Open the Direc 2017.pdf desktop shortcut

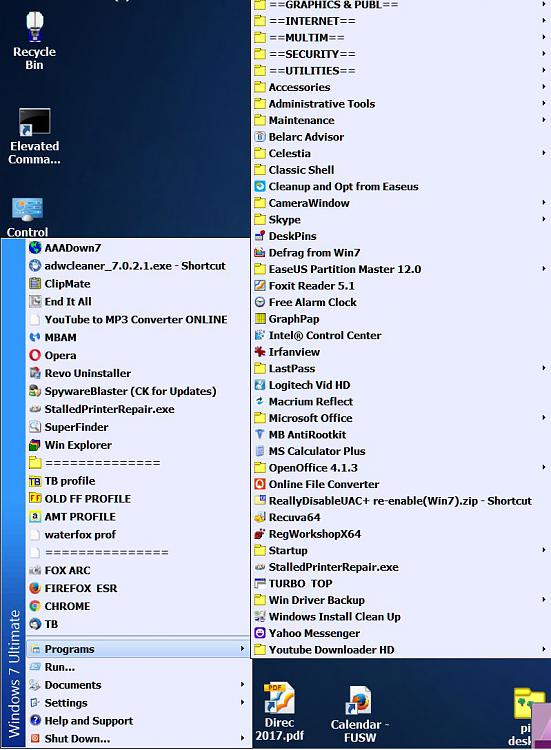279,711
